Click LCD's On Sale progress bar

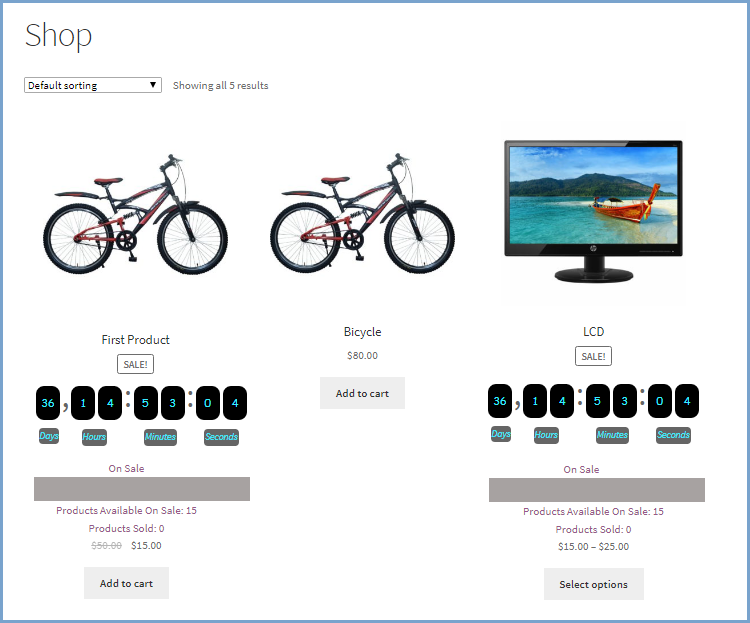(596, 490)
